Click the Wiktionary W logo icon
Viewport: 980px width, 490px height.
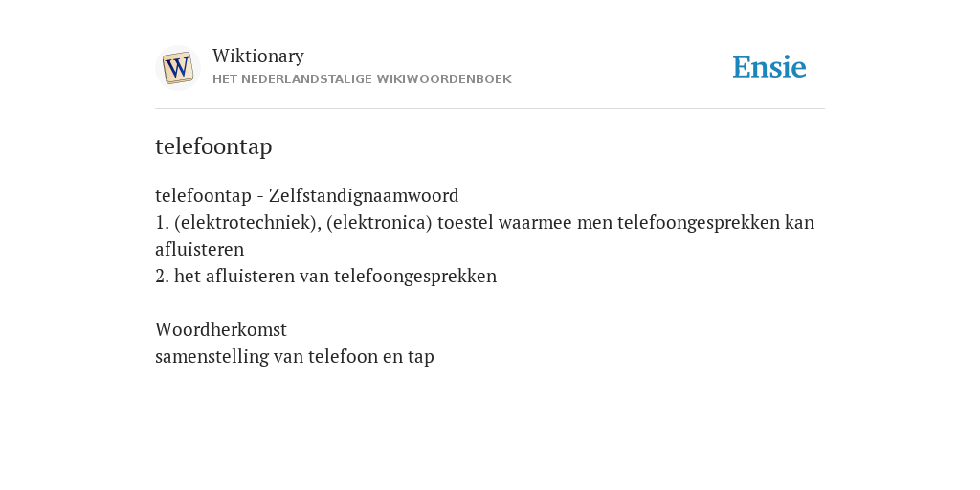pos(178,68)
